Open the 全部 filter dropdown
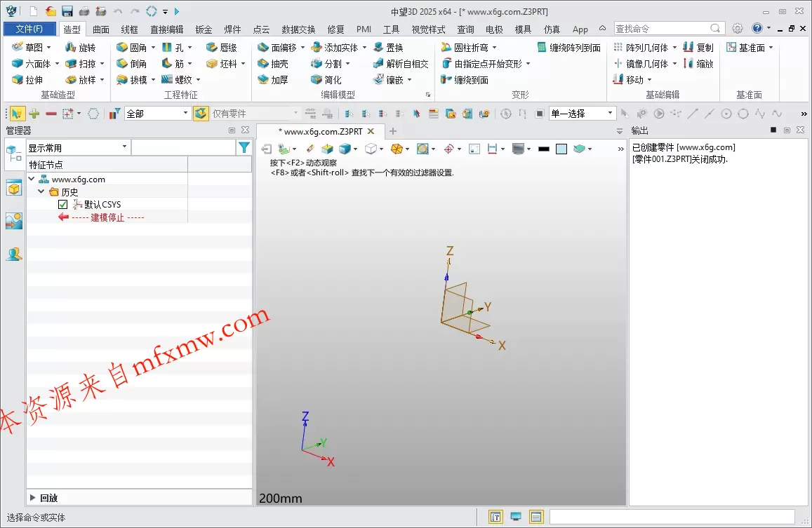The image size is (812, 528). click(158, 114)
